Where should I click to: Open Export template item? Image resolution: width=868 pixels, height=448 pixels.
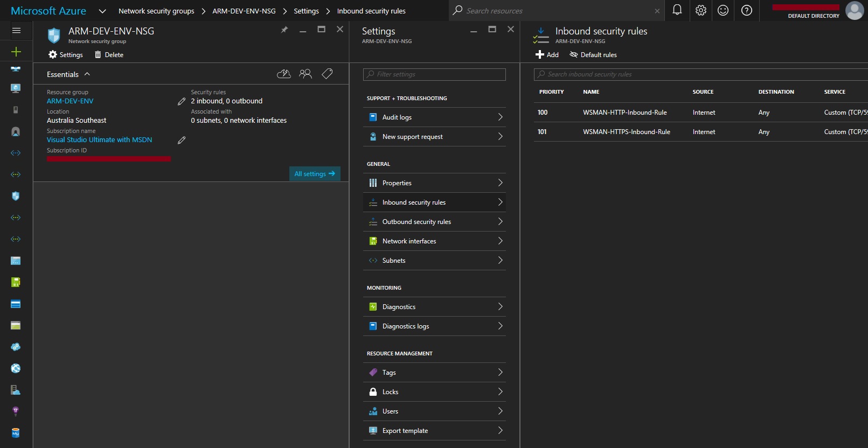(x=434, y=431)
